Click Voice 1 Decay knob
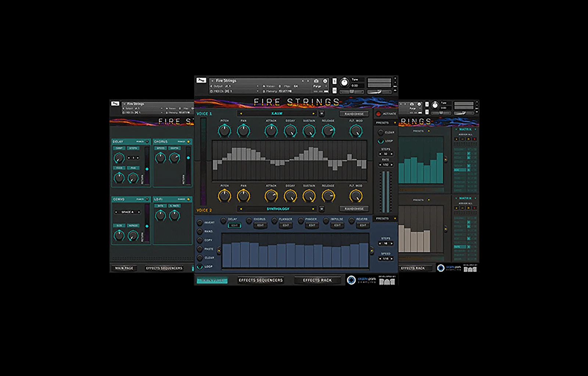Viewport: 588px width, 376px height. tap(290, 131)
